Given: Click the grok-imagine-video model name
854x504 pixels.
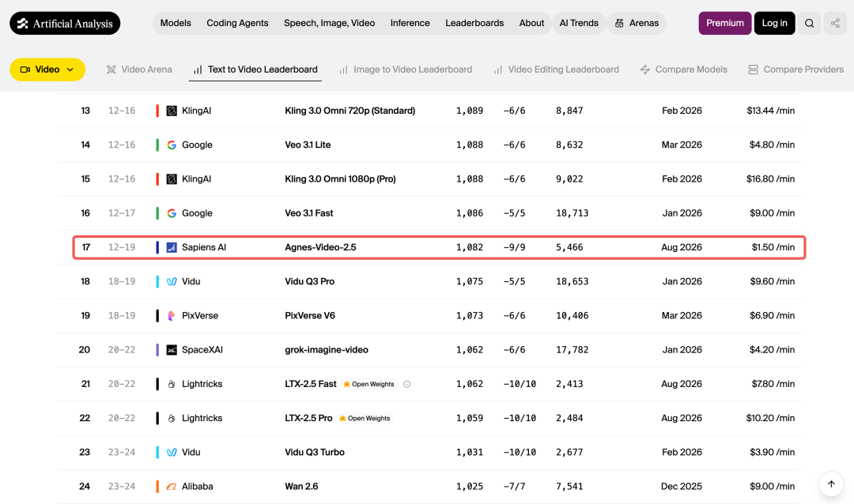Looking at the screenshot, I should (327, 350).
